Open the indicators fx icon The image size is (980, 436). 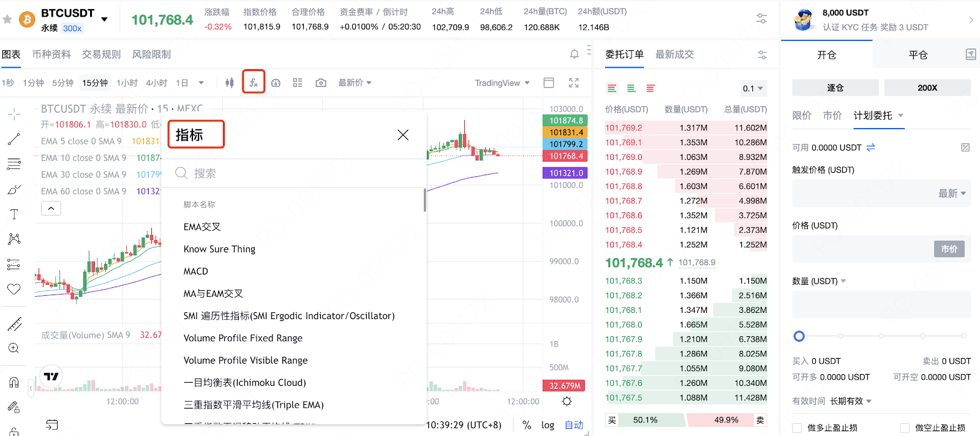click(x=253, y=82)
